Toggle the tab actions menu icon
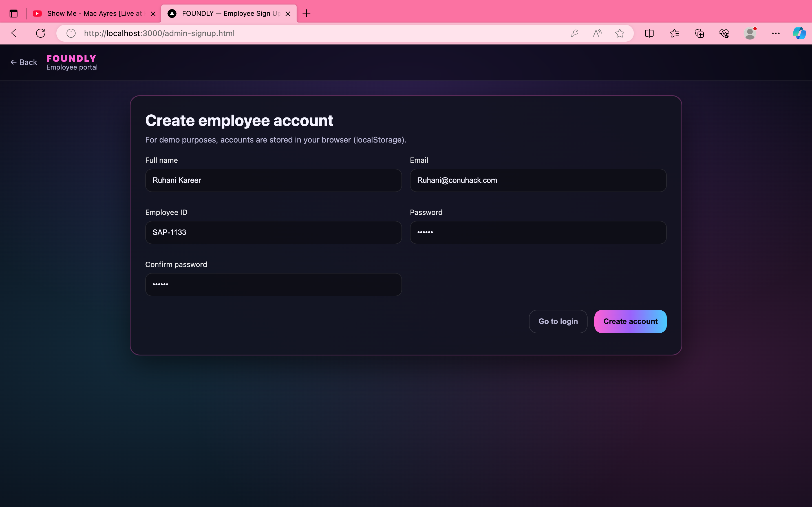 [x=14, y=14]
